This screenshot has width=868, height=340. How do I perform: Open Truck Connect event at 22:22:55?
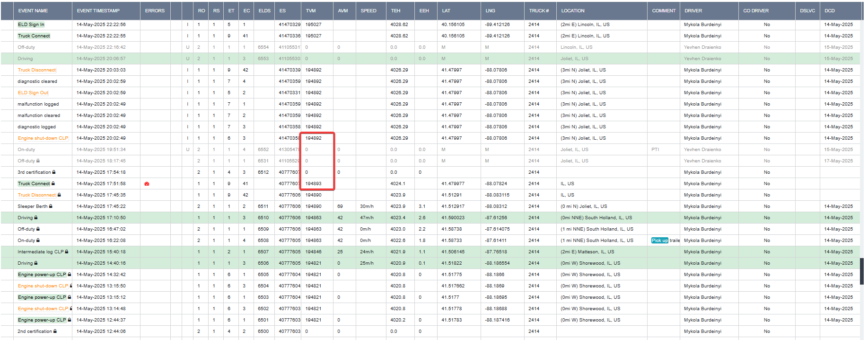[34, 36]
